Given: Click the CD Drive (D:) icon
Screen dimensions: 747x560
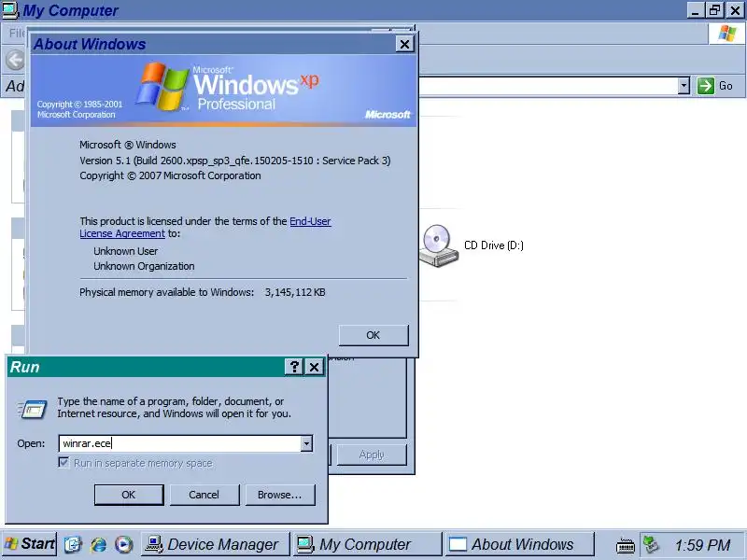Looking at the screenshot, I should coord(439,245).
